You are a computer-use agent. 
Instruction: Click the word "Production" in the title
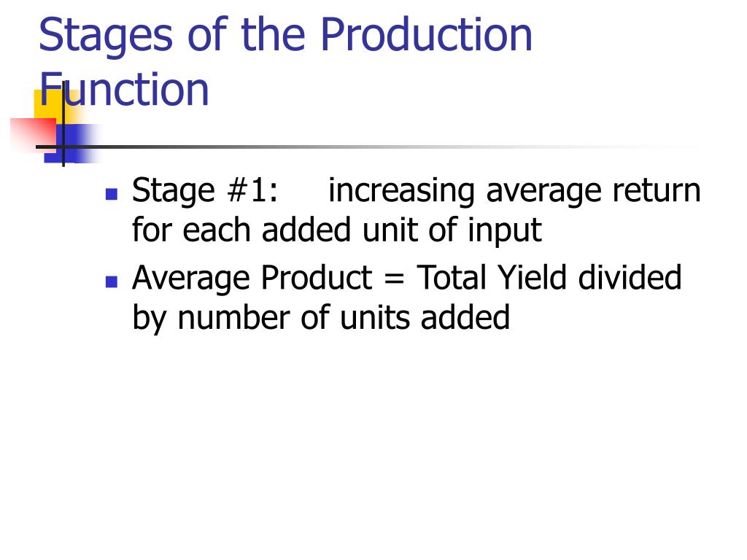[426, 34]
